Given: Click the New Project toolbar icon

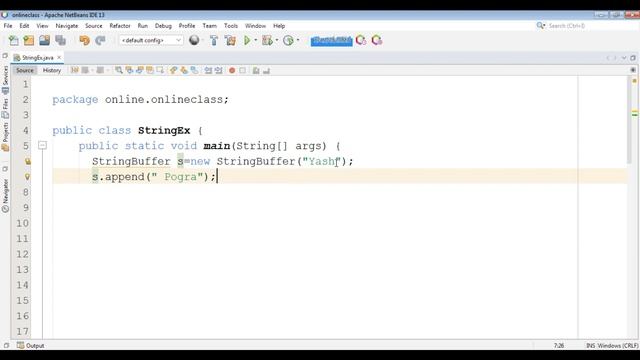Looking at the screenshot, I should pyautogui.click(x=29, y=40).
